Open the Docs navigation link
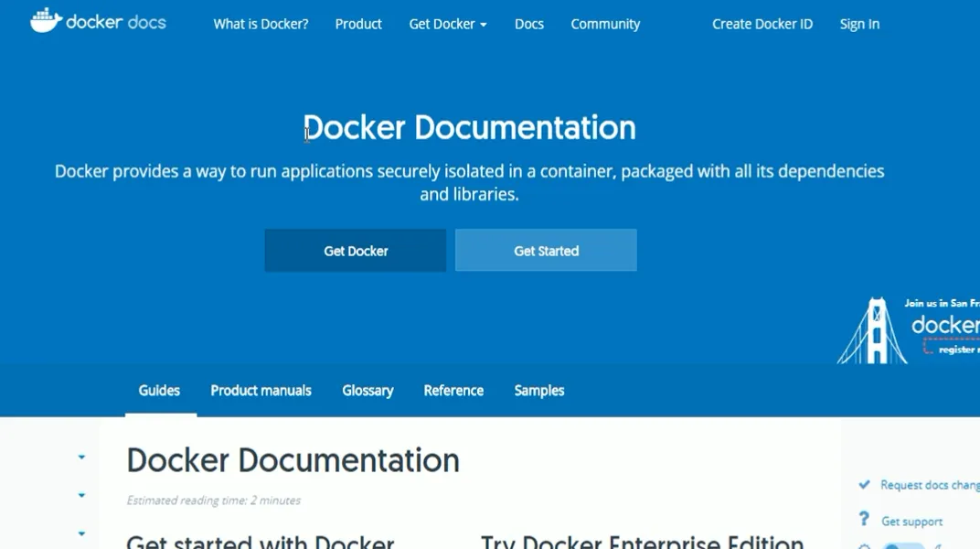The height and width of the screenshot is (549, 980). 528,24
